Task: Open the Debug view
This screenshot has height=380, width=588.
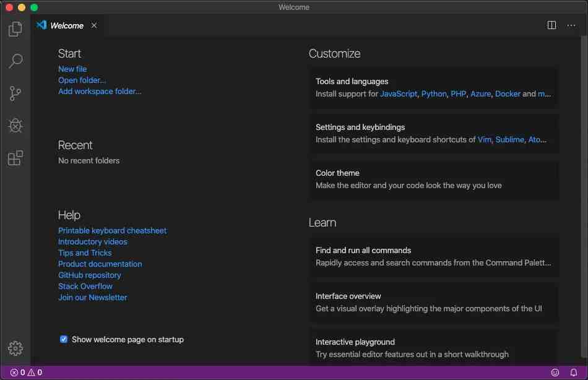Action: coord(15,126)
